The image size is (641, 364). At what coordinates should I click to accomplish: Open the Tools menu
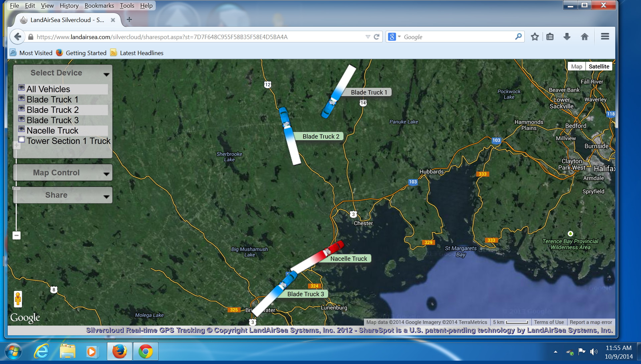[127, 6]
